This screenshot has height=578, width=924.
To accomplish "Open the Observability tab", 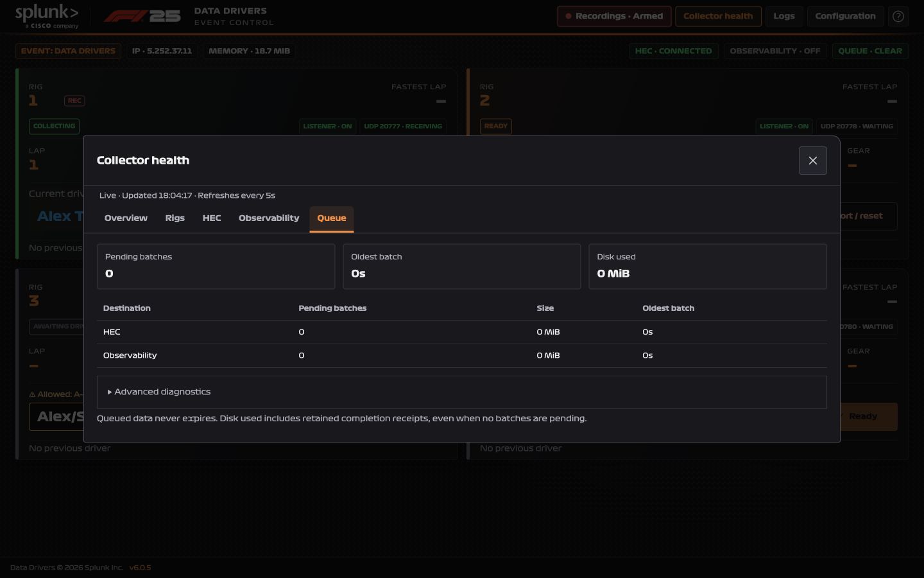I will click(x=269, y=218).
